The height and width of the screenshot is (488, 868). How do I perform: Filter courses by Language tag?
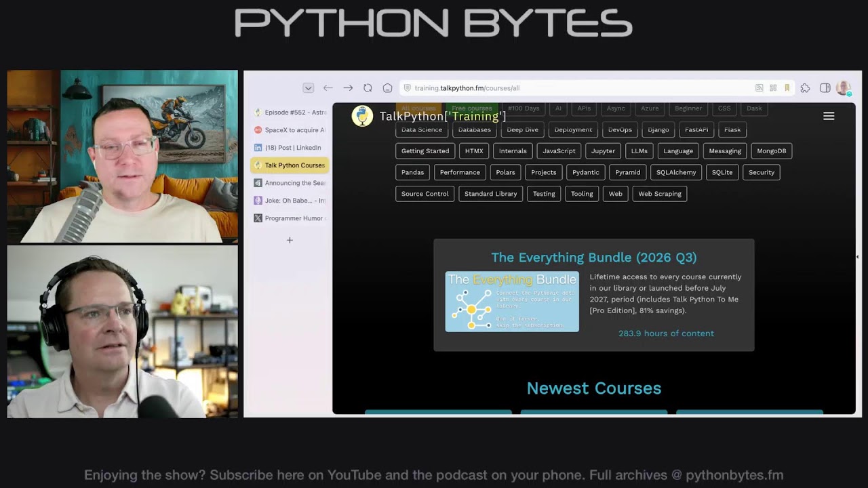tap(678, 151)
